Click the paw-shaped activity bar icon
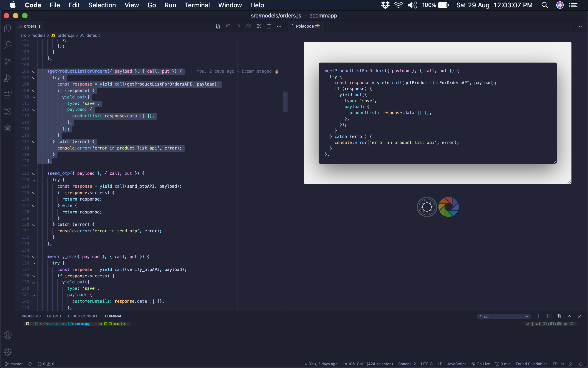This screenshot has height=368, width=588. [8, 128]
